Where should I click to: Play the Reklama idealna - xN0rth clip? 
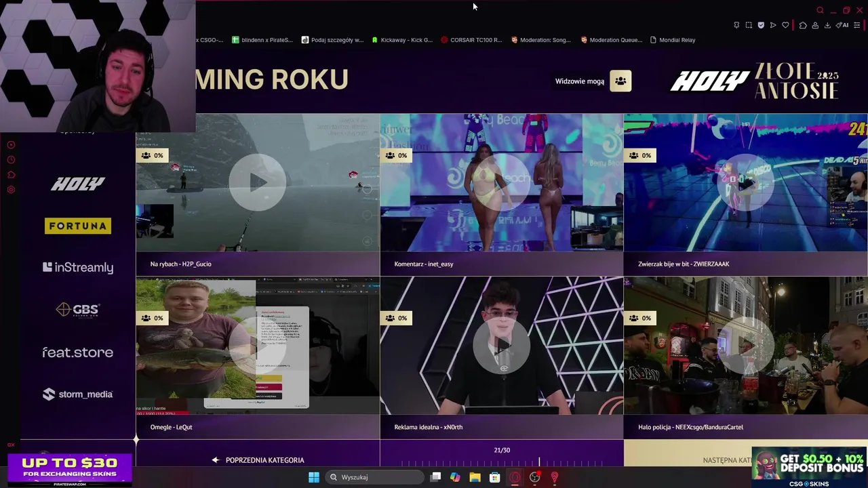[501, 345]
